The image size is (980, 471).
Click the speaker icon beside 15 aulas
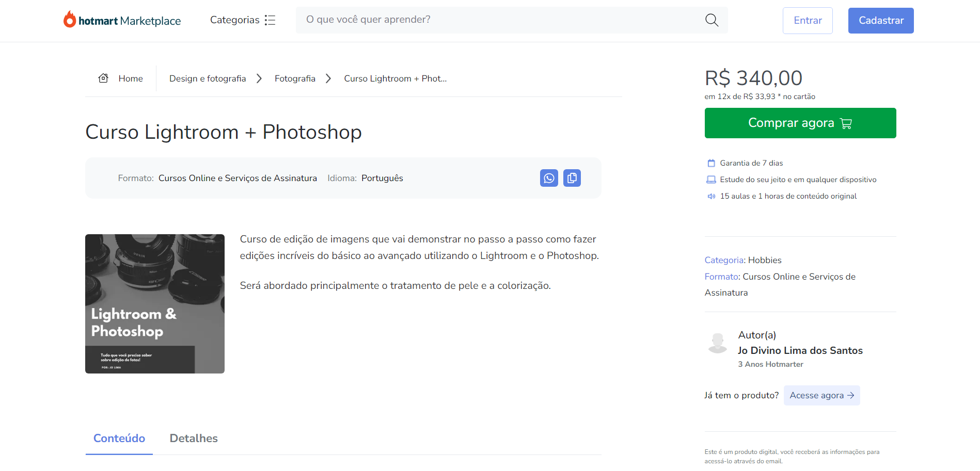(711, 196)
